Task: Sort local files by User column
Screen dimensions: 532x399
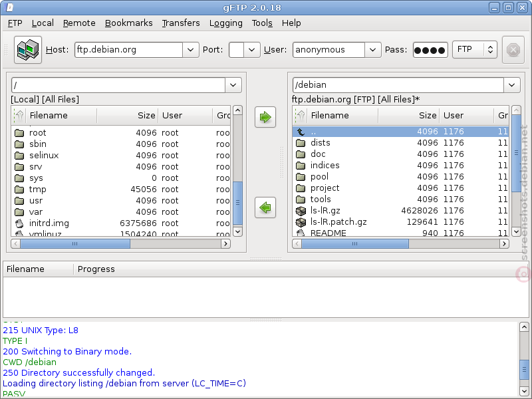Action: click(186, 115)
